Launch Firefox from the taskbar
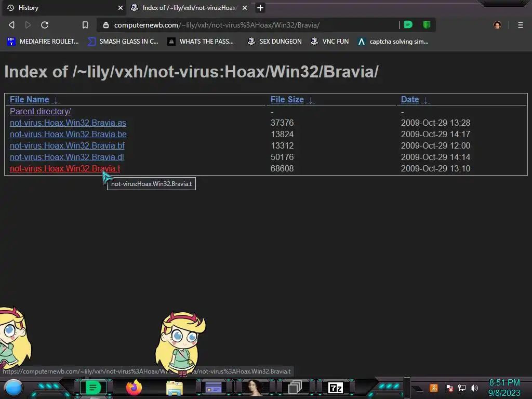Image resolution: width=532 pixels, height=399 pixels. (x=134, y=388)
